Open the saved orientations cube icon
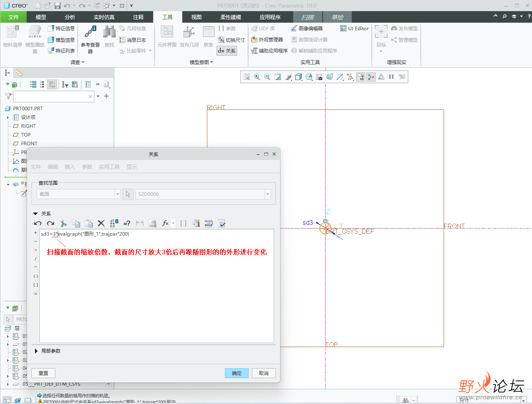Screen dimensions: 532x404 [309, 77]
